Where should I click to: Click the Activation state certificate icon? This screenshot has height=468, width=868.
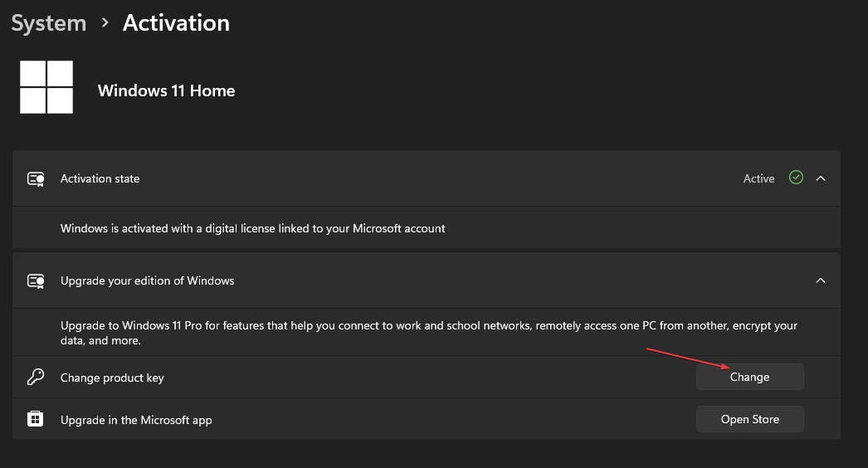click(x=36, y=179)
